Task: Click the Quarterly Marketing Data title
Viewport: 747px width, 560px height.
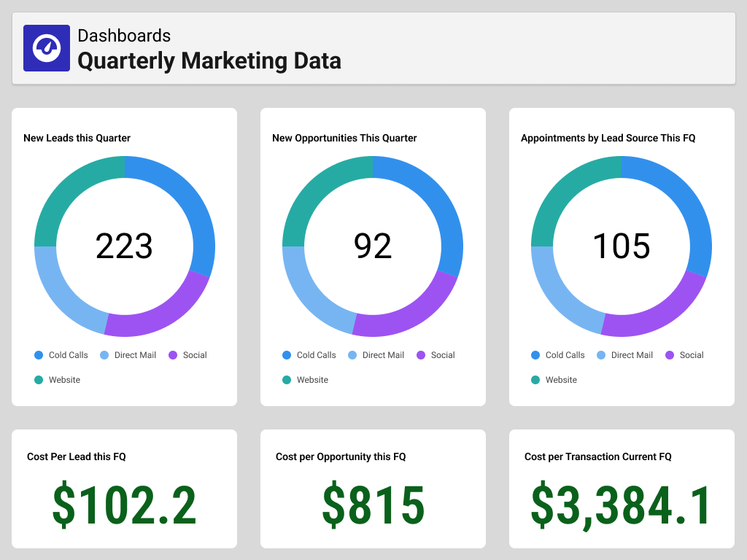Action: click(x=209, y=61)
